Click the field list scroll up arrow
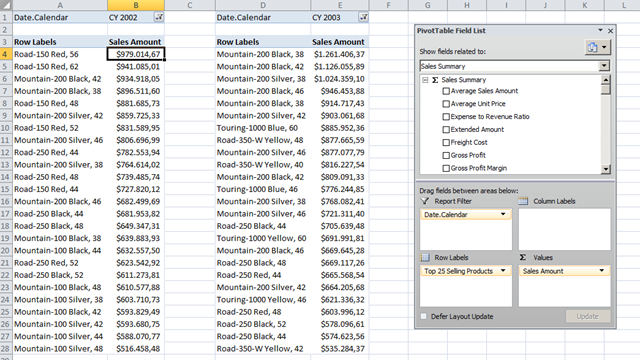This screenshot has height=360, width=640. coord(606,80)
